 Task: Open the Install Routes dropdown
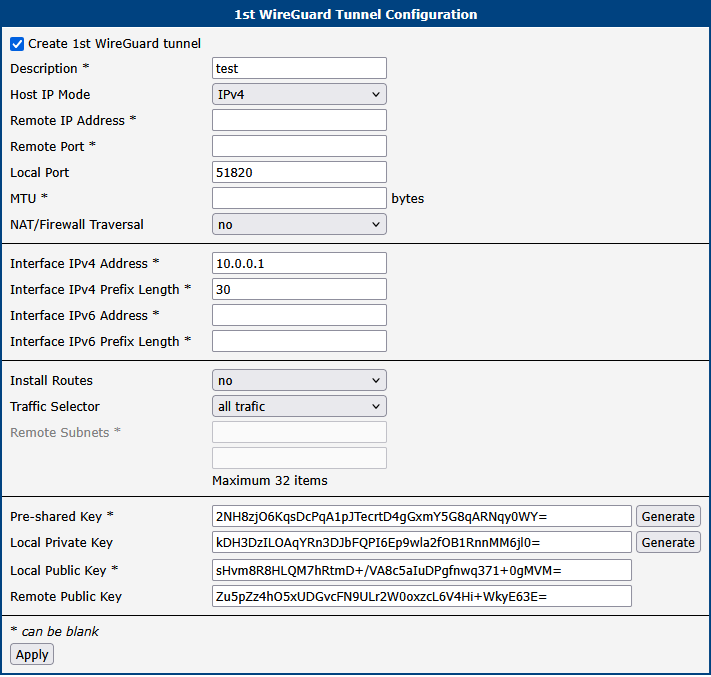[299, 380]
